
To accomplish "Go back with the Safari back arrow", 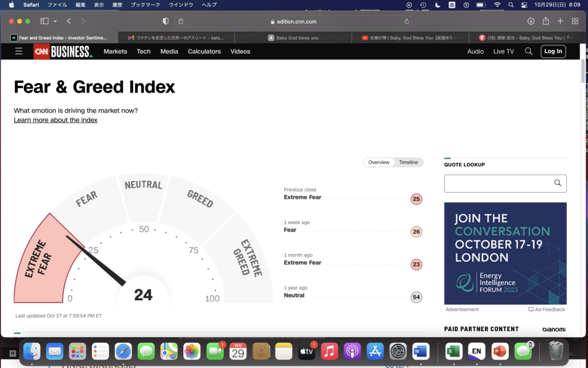I will [69, 21].
